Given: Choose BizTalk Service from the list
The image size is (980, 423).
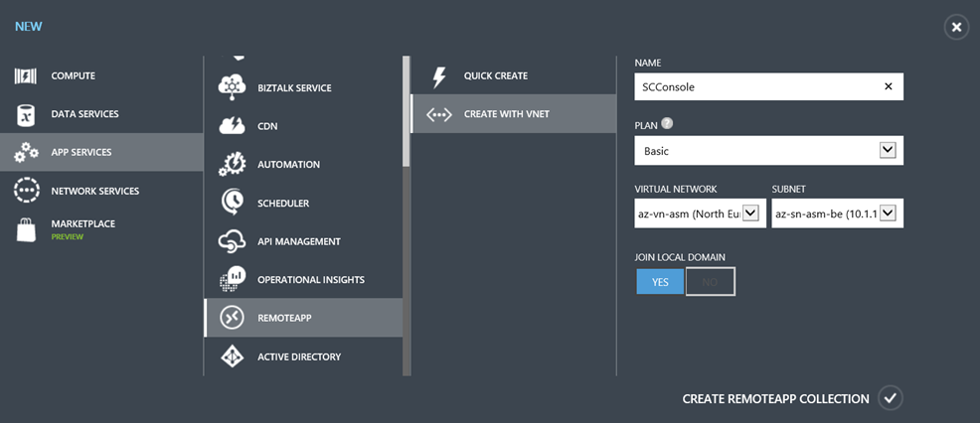Looking at the screenshot, I should (304, 88).
